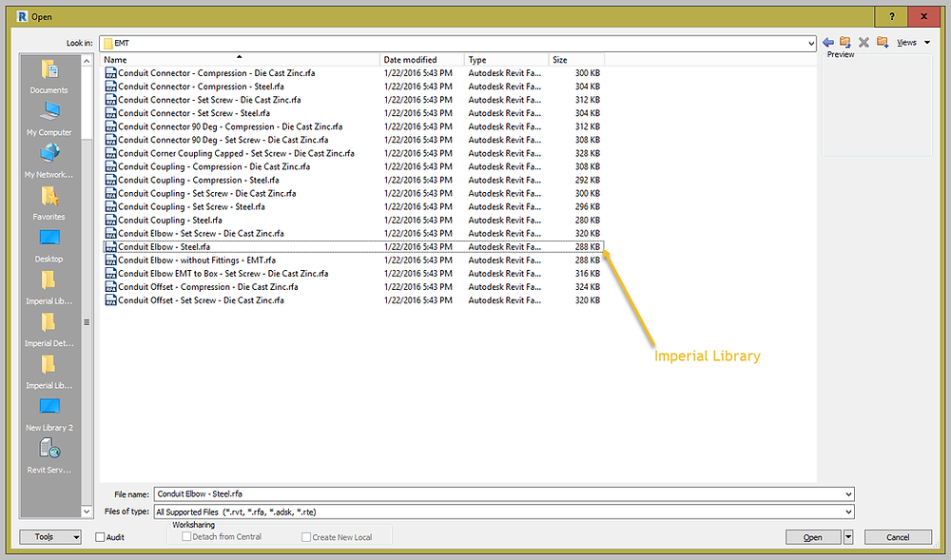Open the Imperial Det... folder shortcut
This screenshot has width=951, height=560.
tap(49, 330)
